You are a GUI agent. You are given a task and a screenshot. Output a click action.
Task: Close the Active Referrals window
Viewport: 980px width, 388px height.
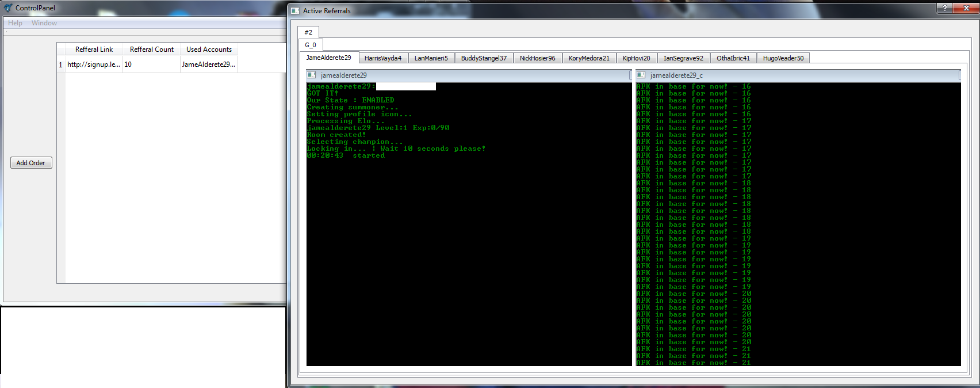click(x=966, y=7)
